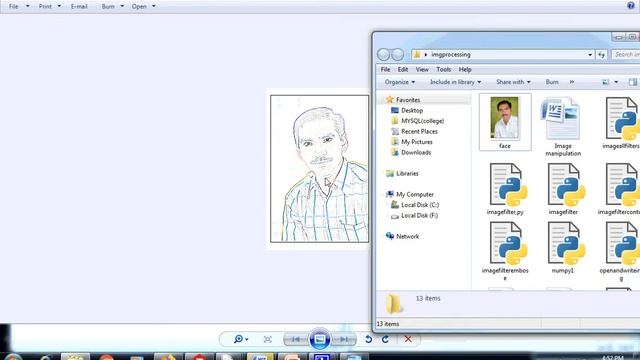Select the imagefilterembose Python file
Screen dimensions: 640x360
coord(505,251)
